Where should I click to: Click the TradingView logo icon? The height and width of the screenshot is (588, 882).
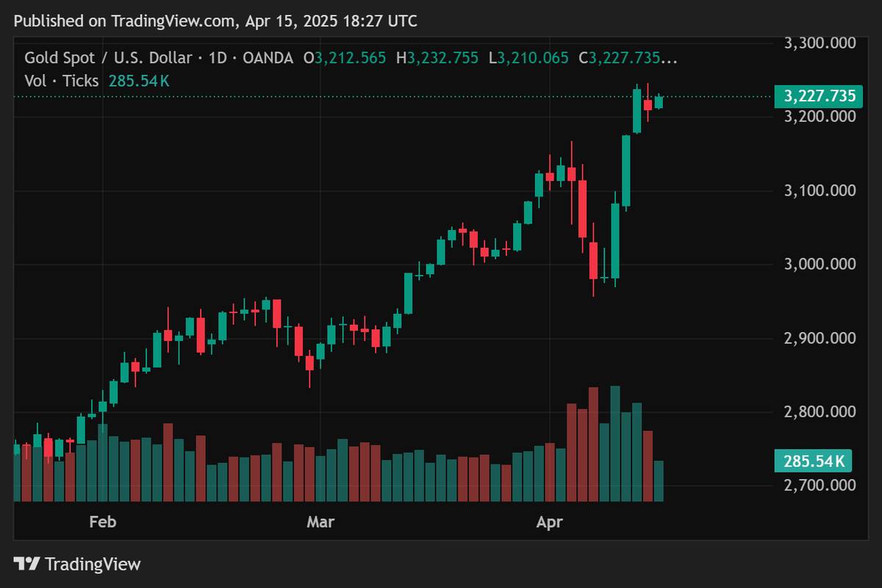(27, 564)
